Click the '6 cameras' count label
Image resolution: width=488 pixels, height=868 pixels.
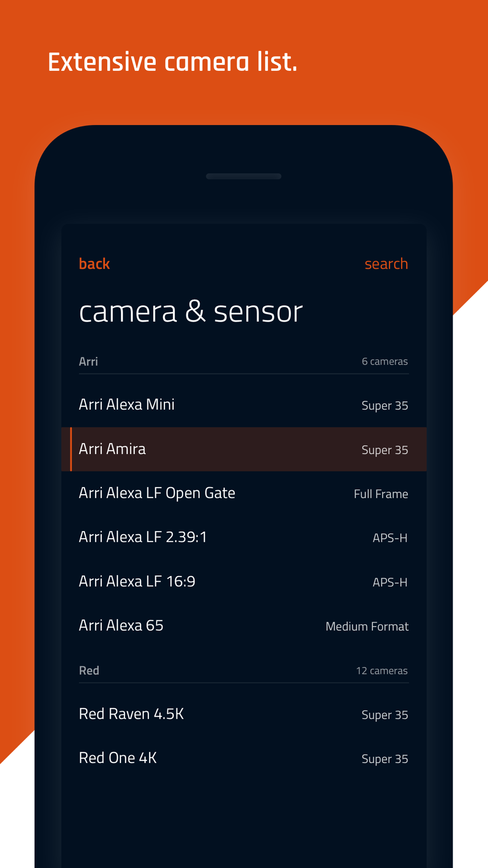pos(385,361)
